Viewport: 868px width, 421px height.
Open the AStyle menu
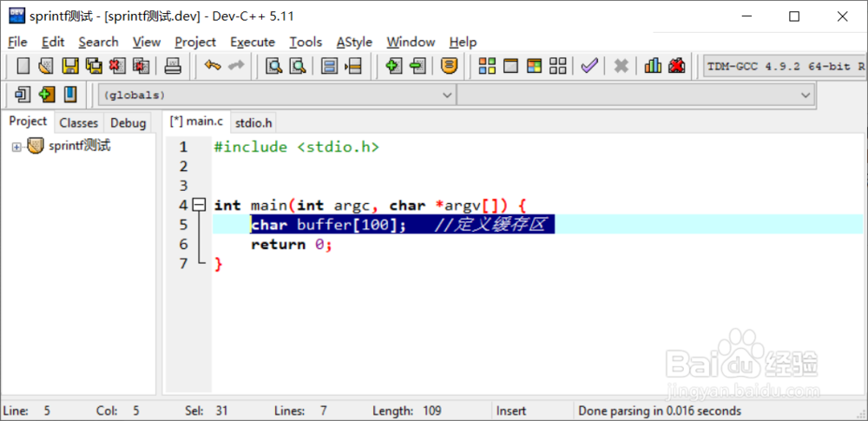coord(354,42)
